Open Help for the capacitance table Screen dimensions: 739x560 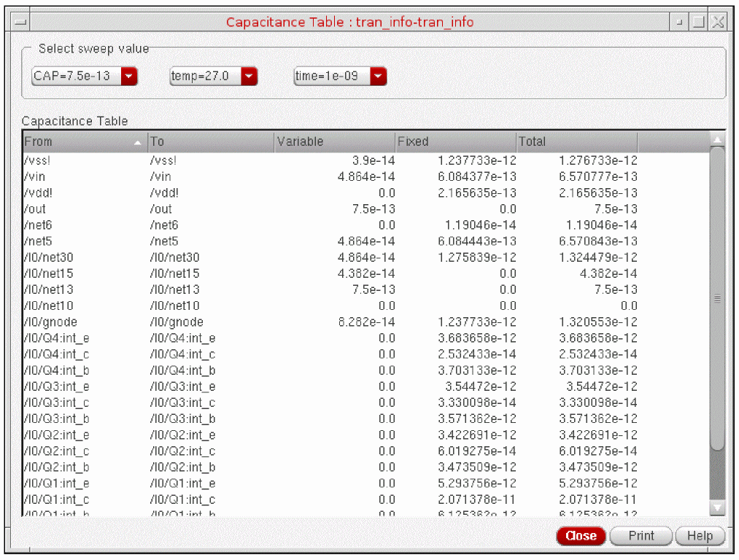(x=700, y=536)
